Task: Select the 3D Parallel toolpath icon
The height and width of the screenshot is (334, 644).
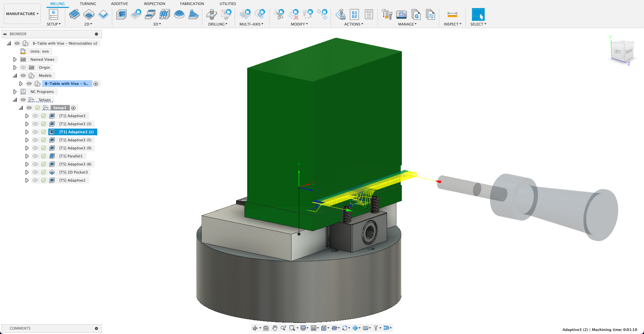Action: pos(165,14)
